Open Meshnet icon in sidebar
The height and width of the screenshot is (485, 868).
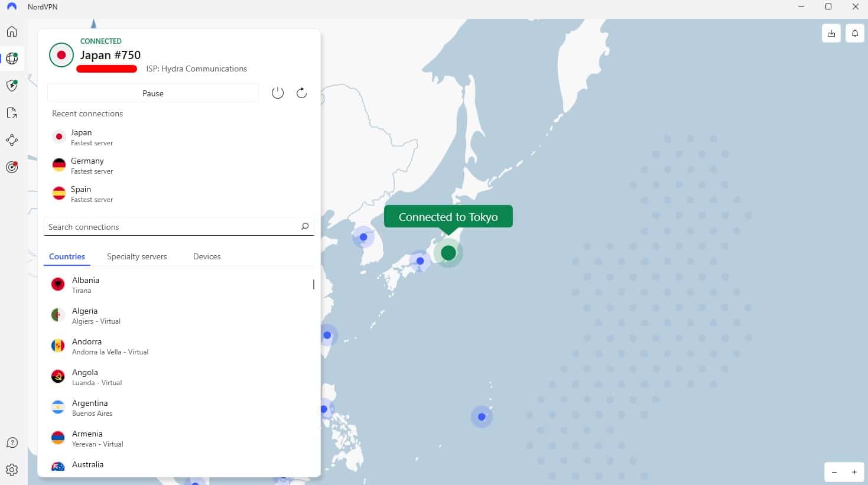(12, 140)
